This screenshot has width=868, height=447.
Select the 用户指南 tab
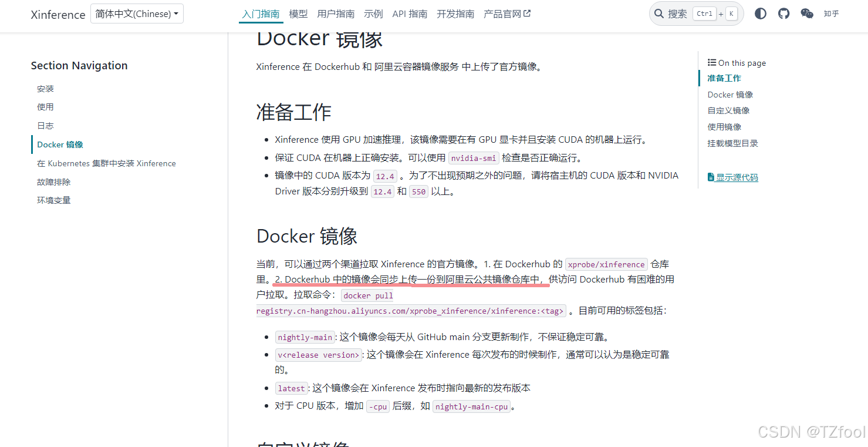[336, 14]
